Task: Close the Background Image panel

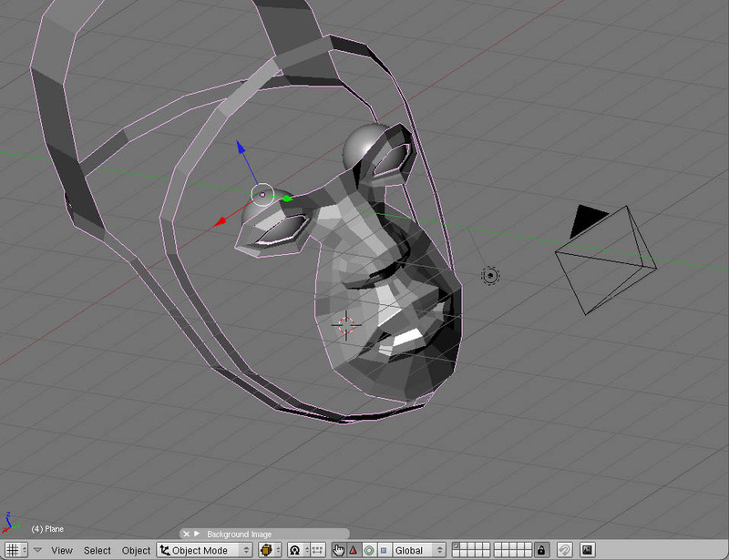Action: point(187,534)
